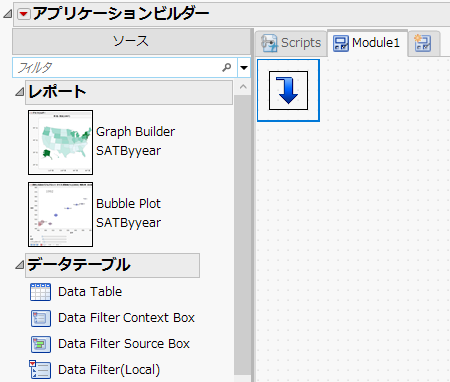
Task: Click the Data Filter Context Box icon
Action: (41, 318)
